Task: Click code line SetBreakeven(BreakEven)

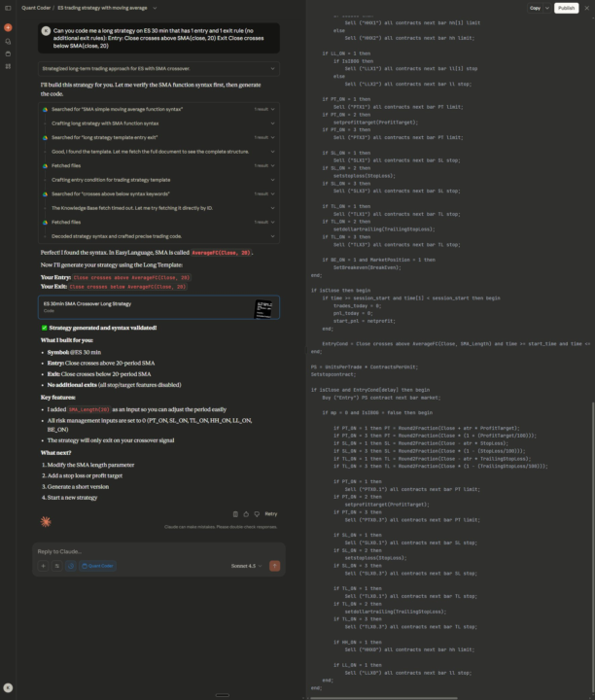Action: point(367,268)
